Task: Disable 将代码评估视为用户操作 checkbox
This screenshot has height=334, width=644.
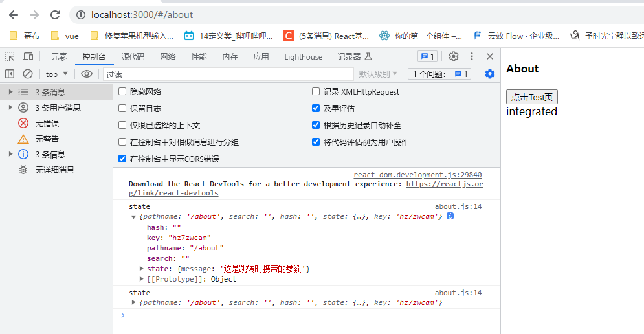Action: point(316,142)
